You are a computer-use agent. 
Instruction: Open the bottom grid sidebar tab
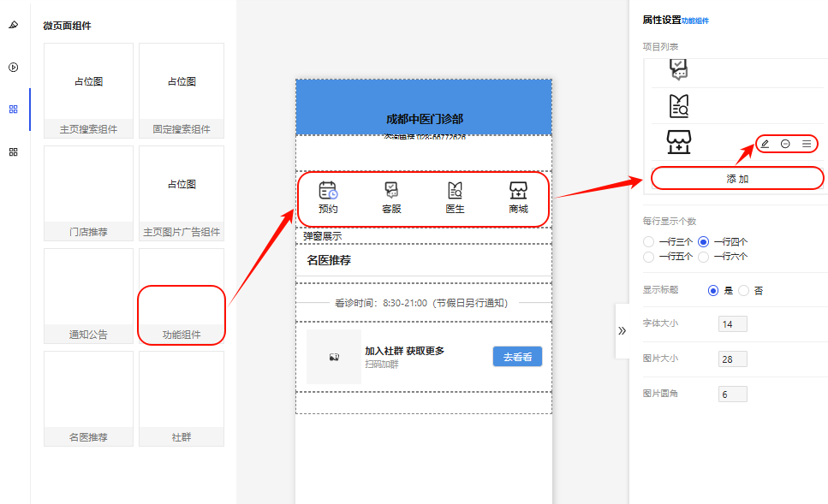point(13,151)
